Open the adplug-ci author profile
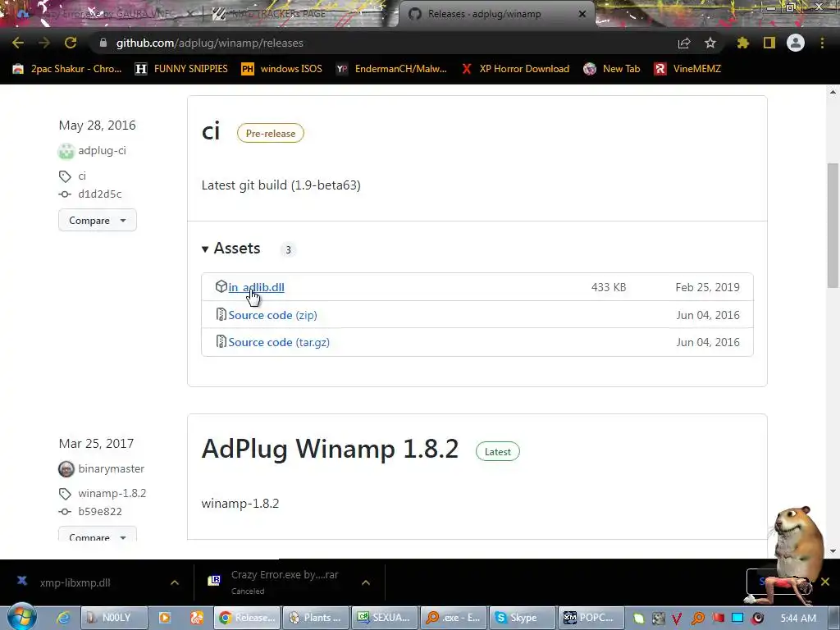 102,151
